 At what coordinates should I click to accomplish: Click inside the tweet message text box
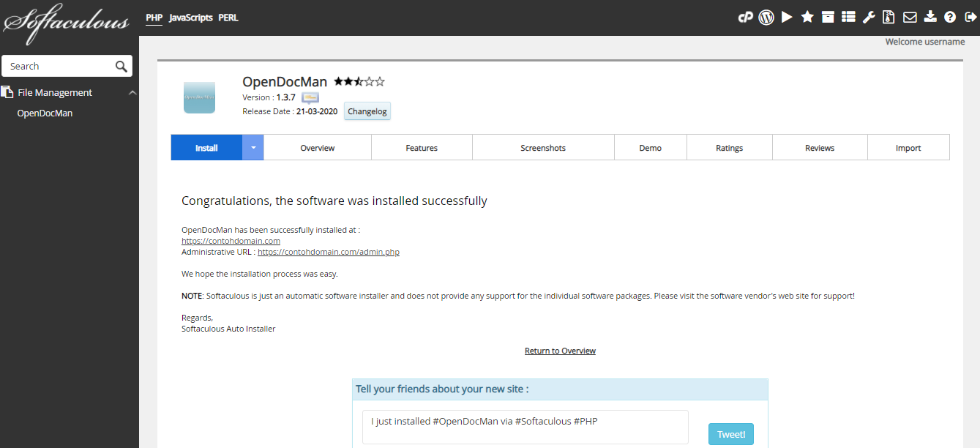[x=524, y=426]
